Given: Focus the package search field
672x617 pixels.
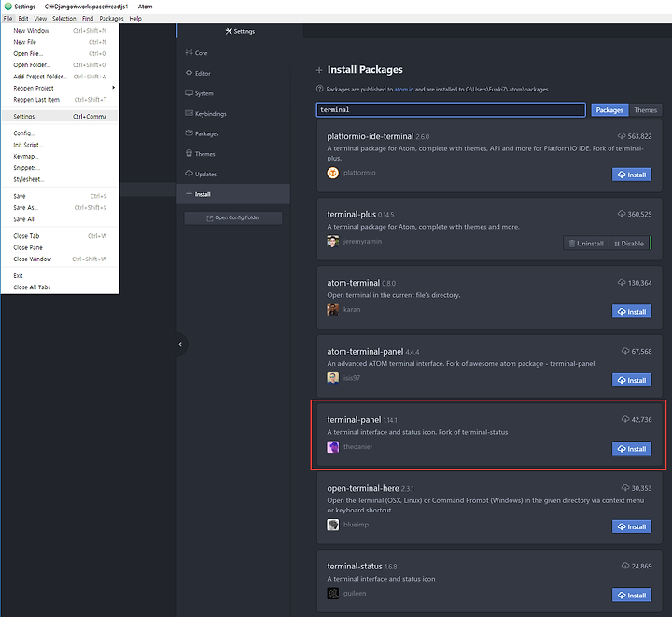Looking at the screenshot, I should click(451, 110).
